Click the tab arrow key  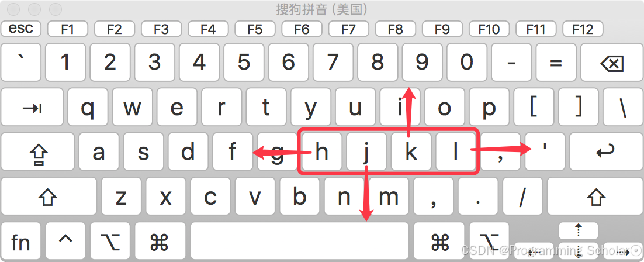[x=32, y=107]
